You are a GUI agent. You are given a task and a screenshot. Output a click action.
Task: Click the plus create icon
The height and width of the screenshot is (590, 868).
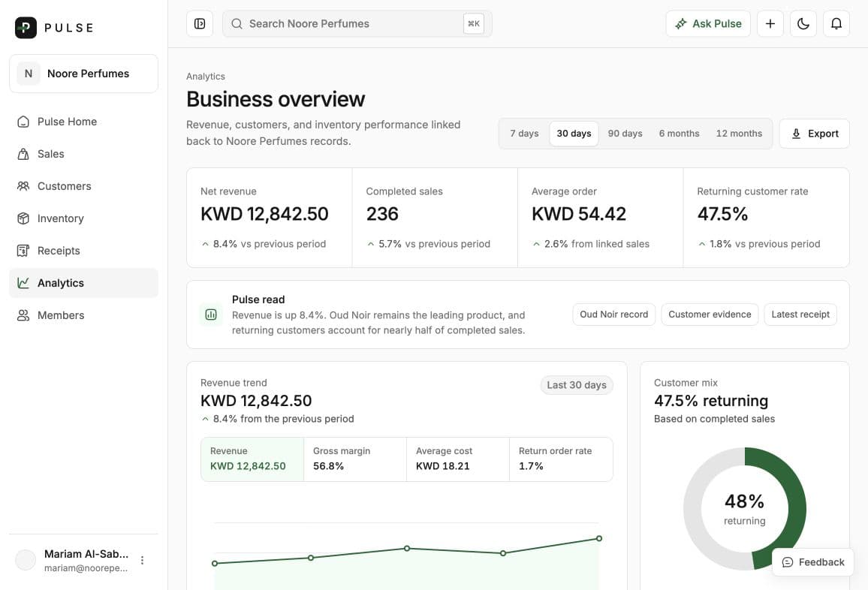tap(770, 24)
